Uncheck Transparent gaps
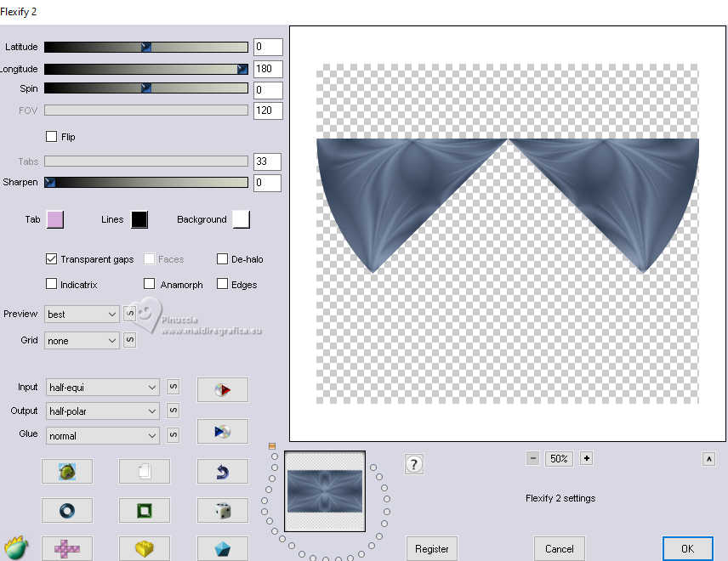The width and height of the screenshot is (728, 561). pyautogui.click(x=52, y=258)
